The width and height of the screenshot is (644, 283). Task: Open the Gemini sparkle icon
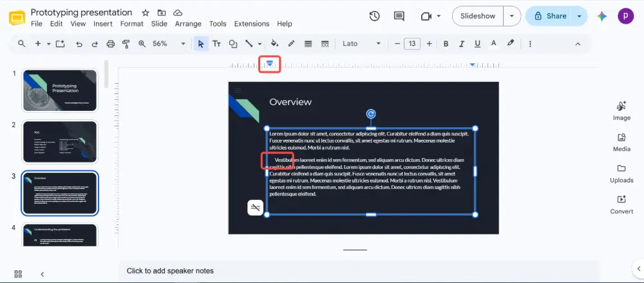[602, 17]
